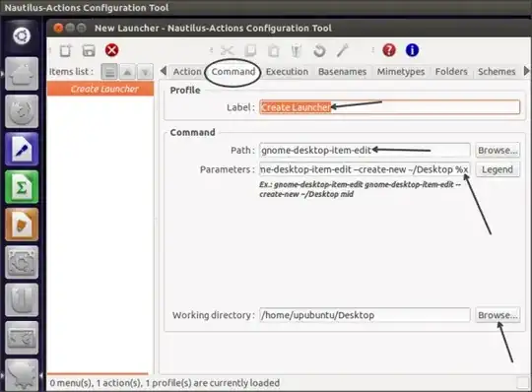Click the new action toolbar icon
Image resolution: width=532 pixels, height=392 pixels.
point(65,51)
